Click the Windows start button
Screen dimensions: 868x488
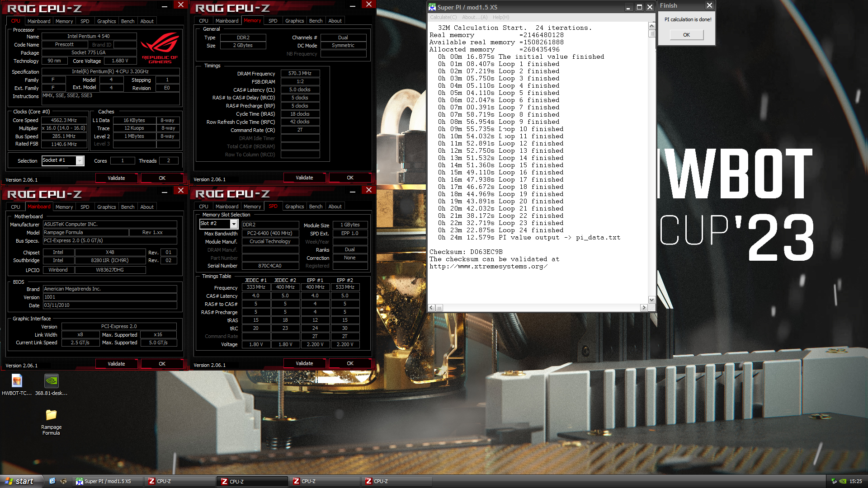21,481
